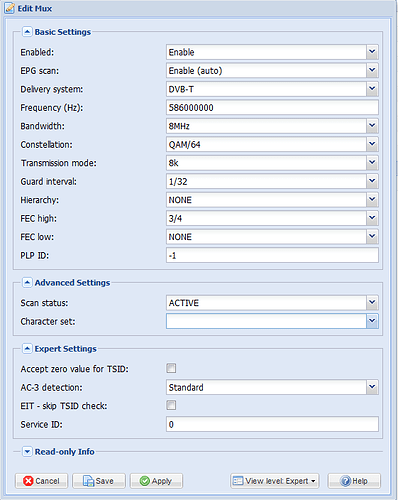The width and height of the screenshot is (398, 500).
Task: Click the Accept zero value for TSID label
Action: click(x=74, y=369)
